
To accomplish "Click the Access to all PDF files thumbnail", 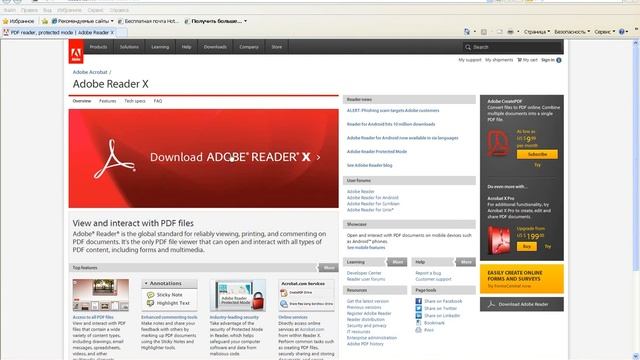I will tap(101, 296).
